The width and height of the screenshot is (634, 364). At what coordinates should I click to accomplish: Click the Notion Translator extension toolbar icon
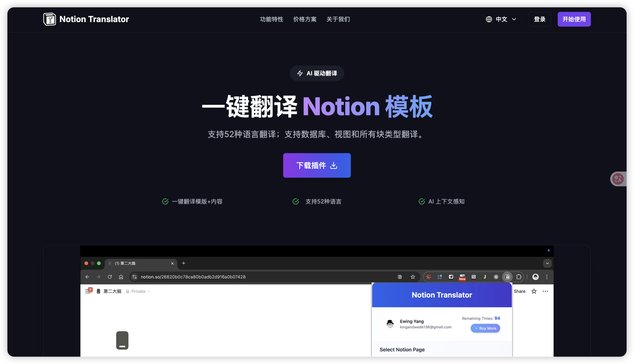click(x=507, y=277)
